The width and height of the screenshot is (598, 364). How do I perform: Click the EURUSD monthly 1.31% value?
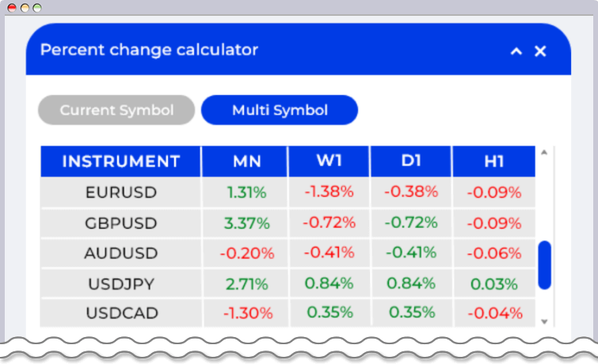tap(246, 192)
